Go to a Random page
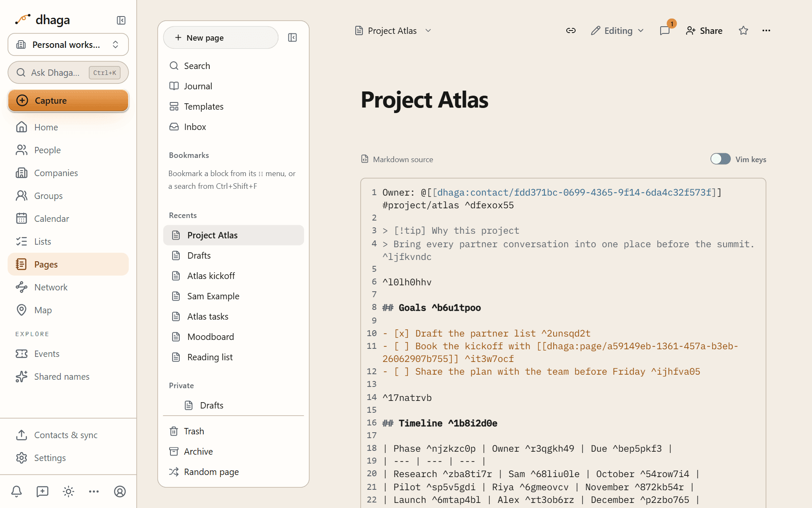 (x=233, y=472)
